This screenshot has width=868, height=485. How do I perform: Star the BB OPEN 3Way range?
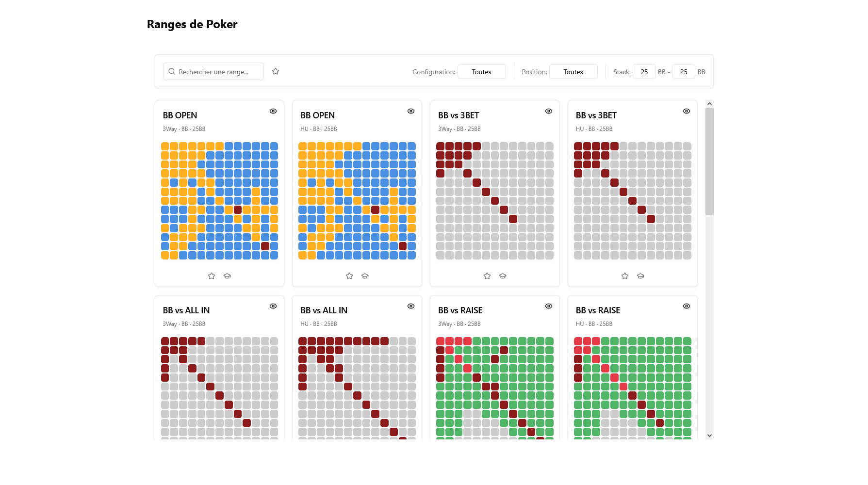click(x=212, y=276)
